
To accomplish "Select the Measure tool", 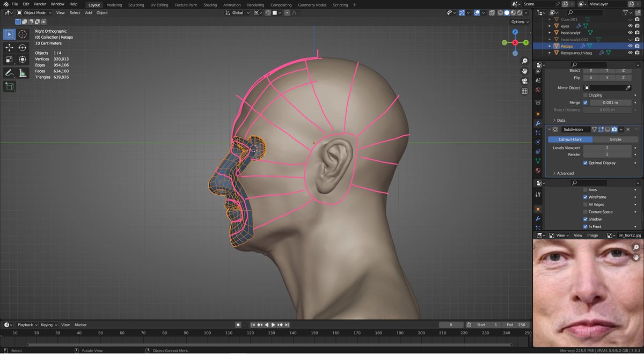I will click(x=23, y=72).
